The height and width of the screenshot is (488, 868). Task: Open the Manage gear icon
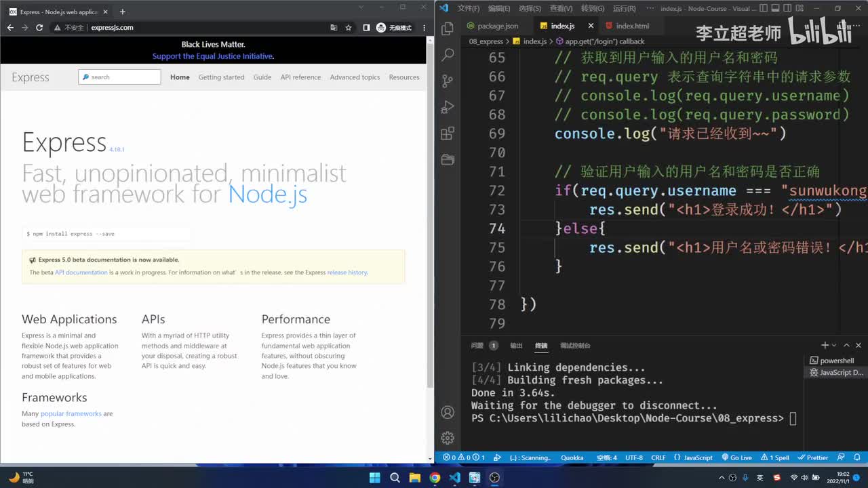(448, 438)
